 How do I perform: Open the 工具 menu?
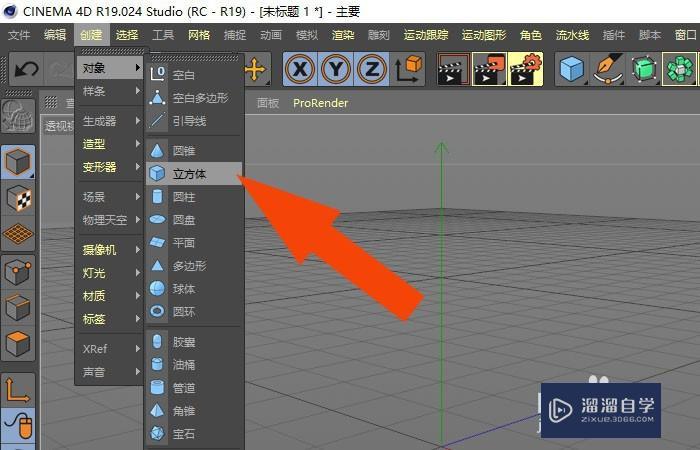click(x=163, y=35)
